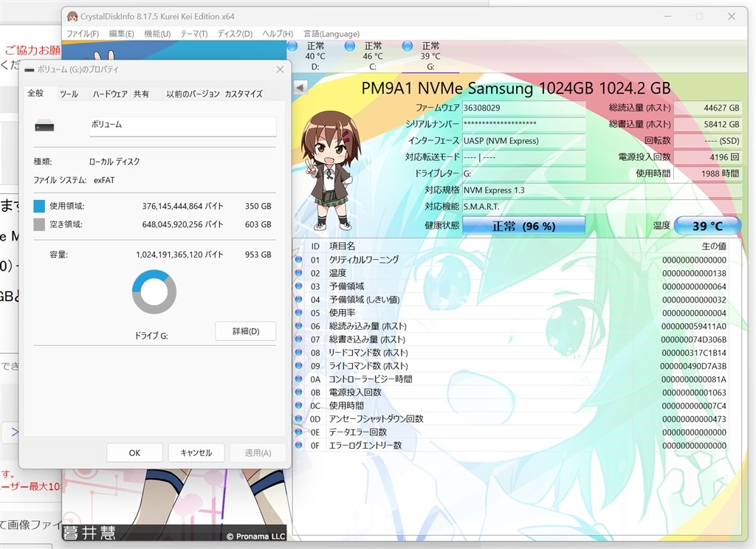Click the 総書込量 value 58412 GB

pos(707,124)
